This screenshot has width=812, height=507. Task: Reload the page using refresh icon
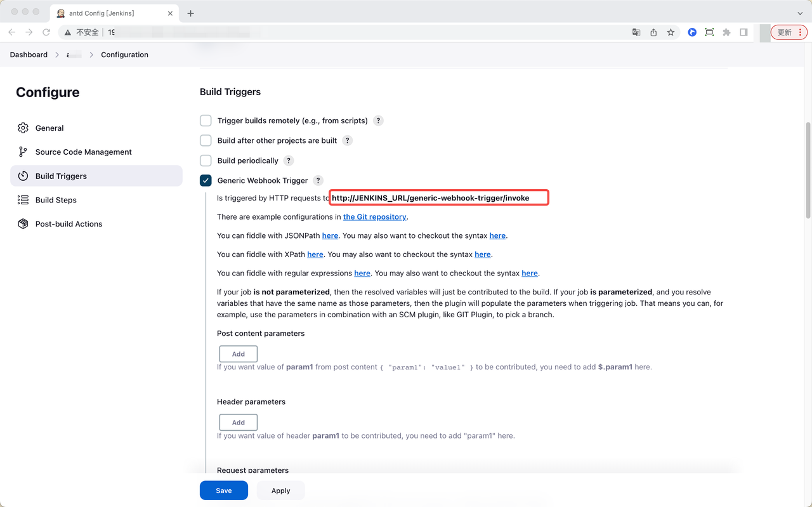pos(46,32)
